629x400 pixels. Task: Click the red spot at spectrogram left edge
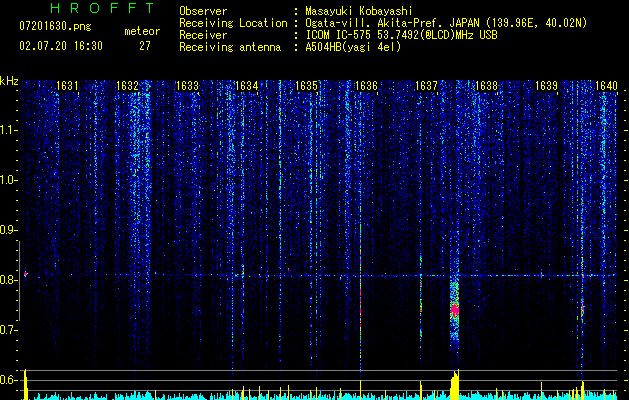25,274
